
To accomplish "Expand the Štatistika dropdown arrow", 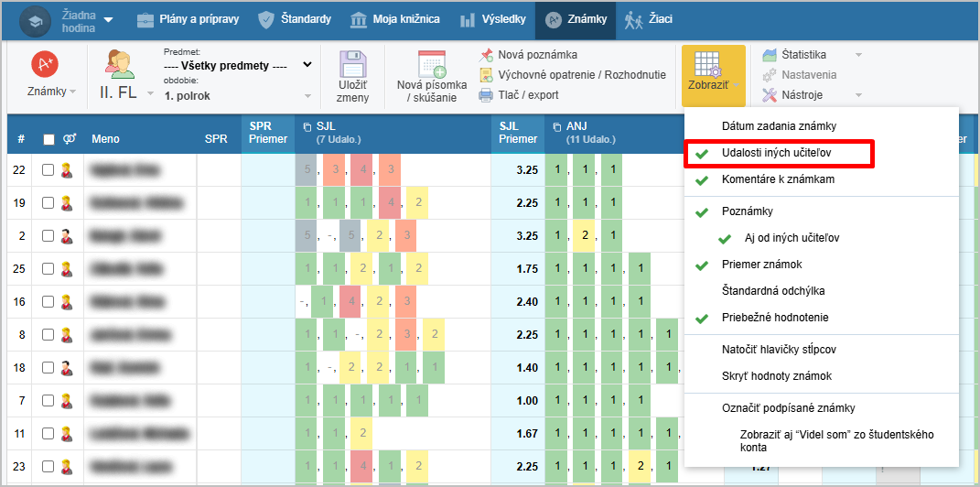I will (x=858, y=55).
